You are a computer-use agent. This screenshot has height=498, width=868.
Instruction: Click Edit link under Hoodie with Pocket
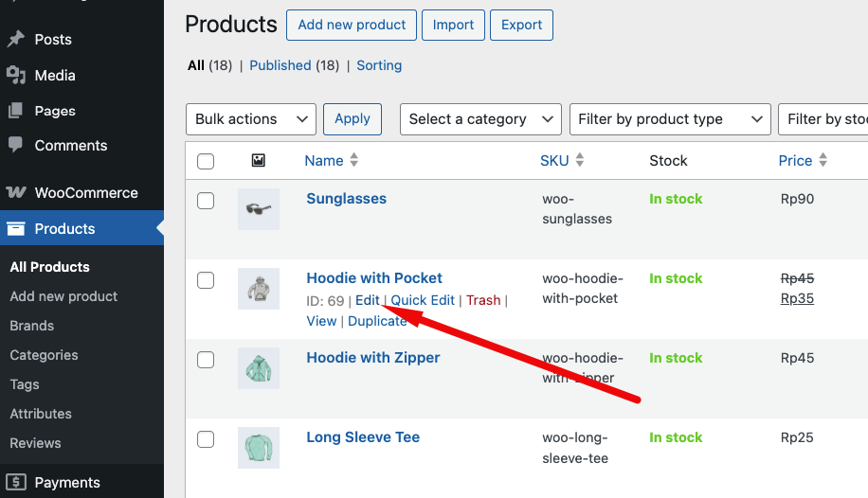pos(367,300)
